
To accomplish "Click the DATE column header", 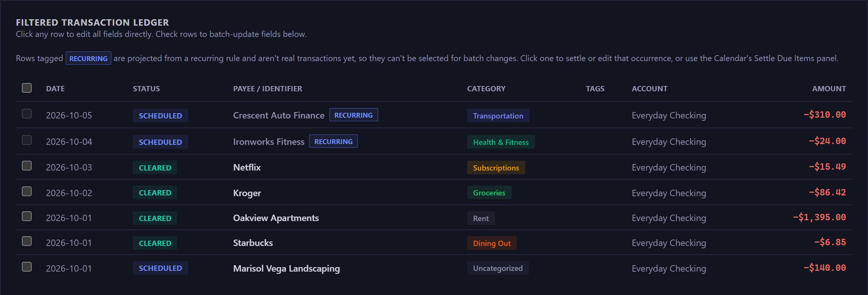I will [55, 89].
